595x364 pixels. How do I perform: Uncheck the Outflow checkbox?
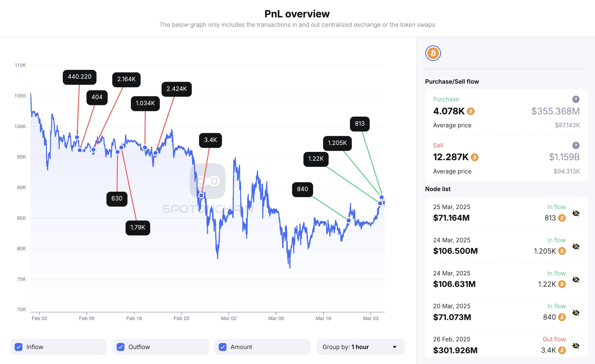121,347
